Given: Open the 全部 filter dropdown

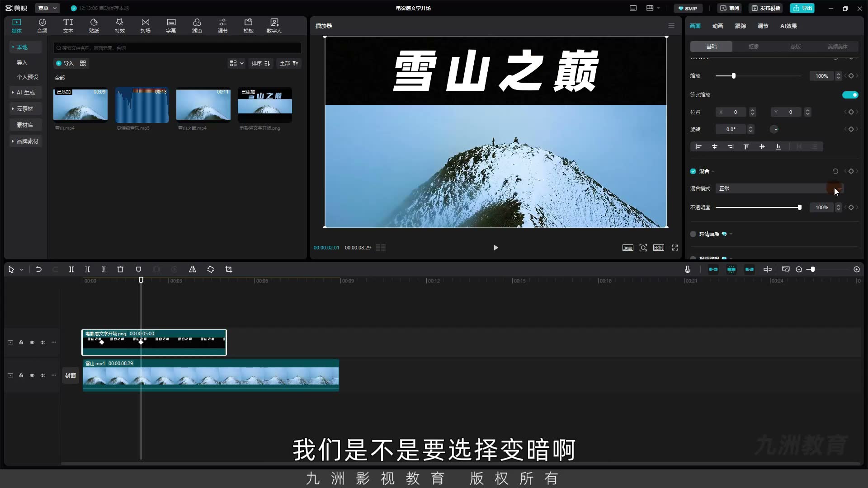Looking at the screenshot, I should [289, 63].
